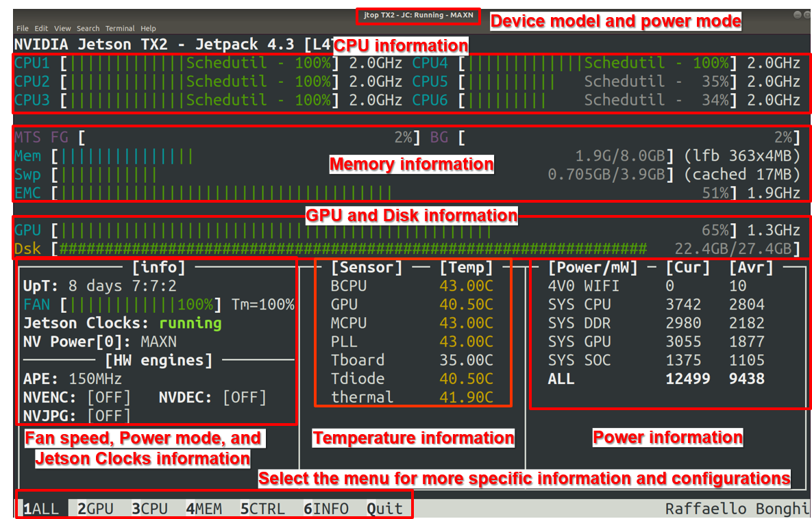Open the Terminal menu

tap(120, 29)
